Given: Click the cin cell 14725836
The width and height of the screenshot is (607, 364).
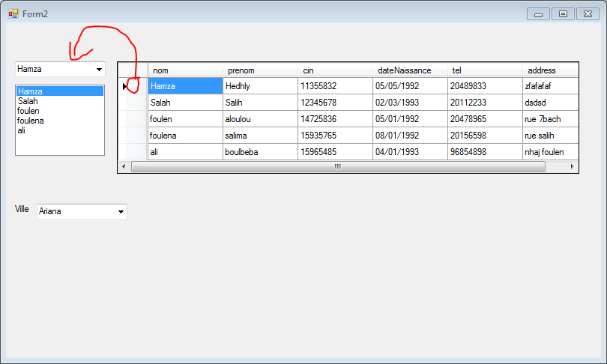Looking at the screenshot, I should coord(335,119).
